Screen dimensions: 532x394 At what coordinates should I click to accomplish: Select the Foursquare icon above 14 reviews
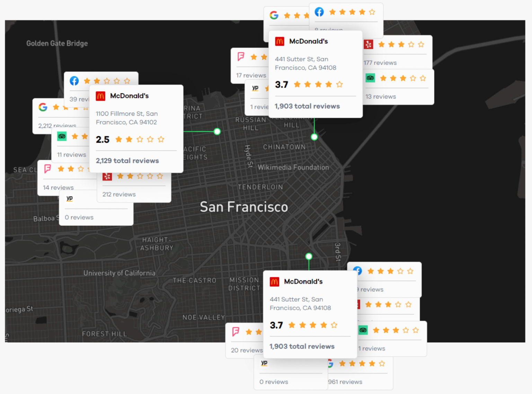(47, 169)
